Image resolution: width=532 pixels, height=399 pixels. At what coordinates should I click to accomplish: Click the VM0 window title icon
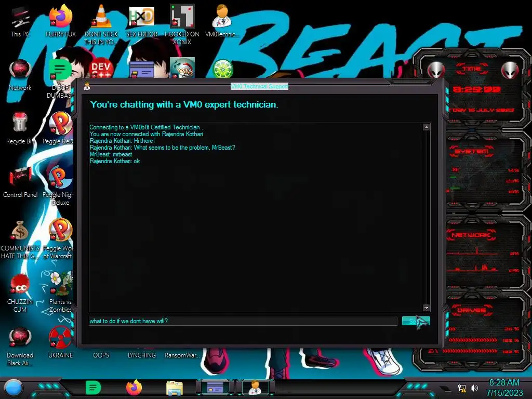tap(87, 87)
